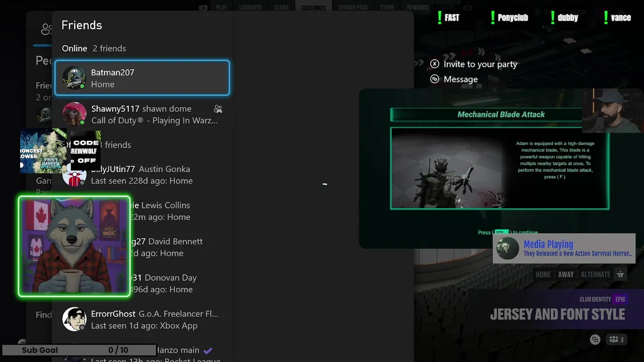
Task: Open the LOADOUTS tab in game menu
Action: coord(250,8)
